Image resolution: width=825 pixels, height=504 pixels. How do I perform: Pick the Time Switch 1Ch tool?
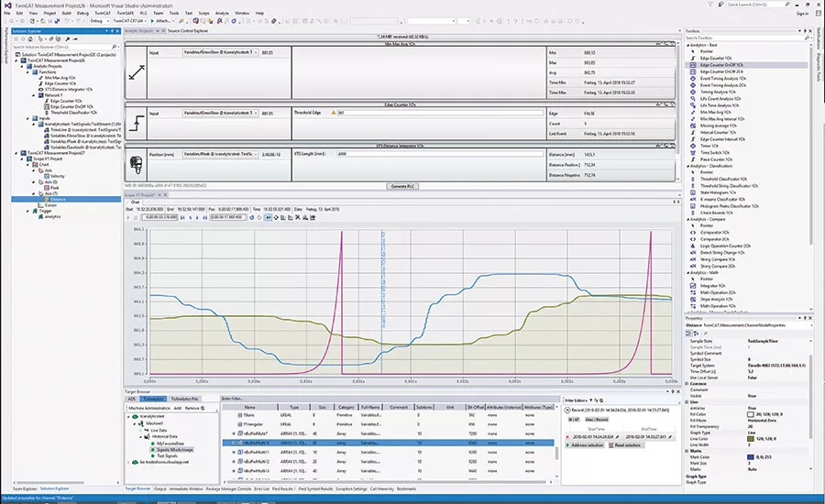(714, 152)
